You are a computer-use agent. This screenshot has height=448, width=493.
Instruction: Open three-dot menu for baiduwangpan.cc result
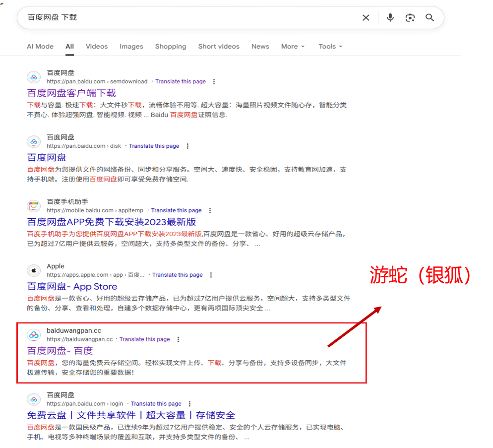pos(178,339)
